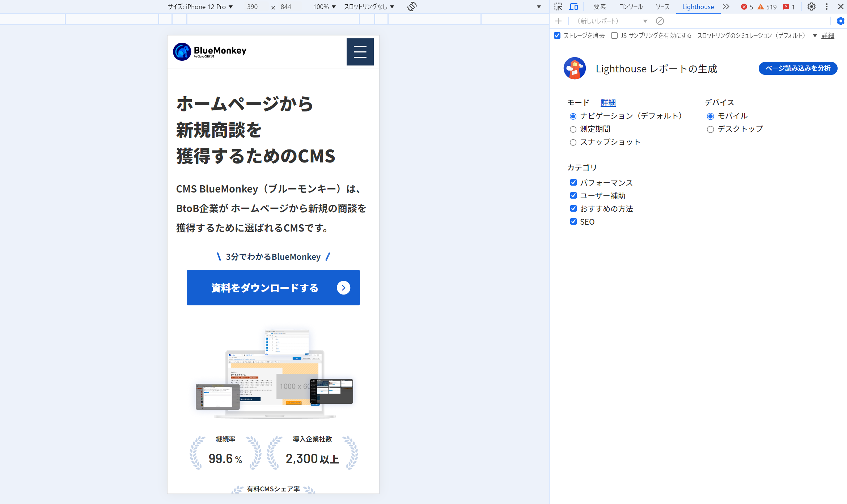Open モード 詳細 link
Screen dimensions: 847x504
(x=608, y=103)
